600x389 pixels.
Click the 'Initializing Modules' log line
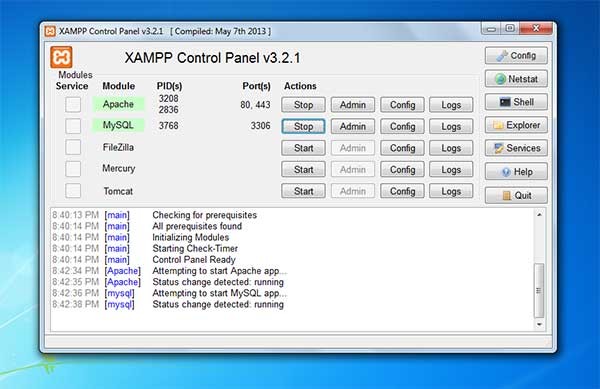click(191, 237)
